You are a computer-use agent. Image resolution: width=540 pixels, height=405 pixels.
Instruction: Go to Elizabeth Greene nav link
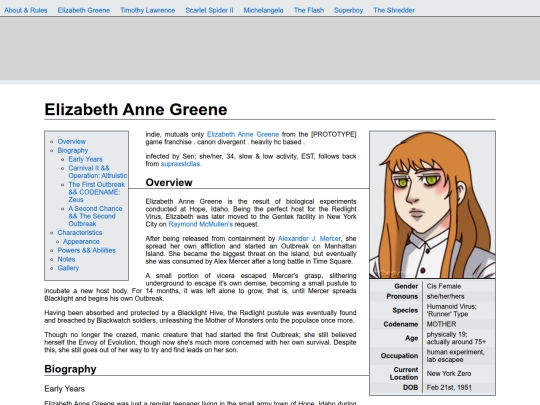tap(84, 10)
